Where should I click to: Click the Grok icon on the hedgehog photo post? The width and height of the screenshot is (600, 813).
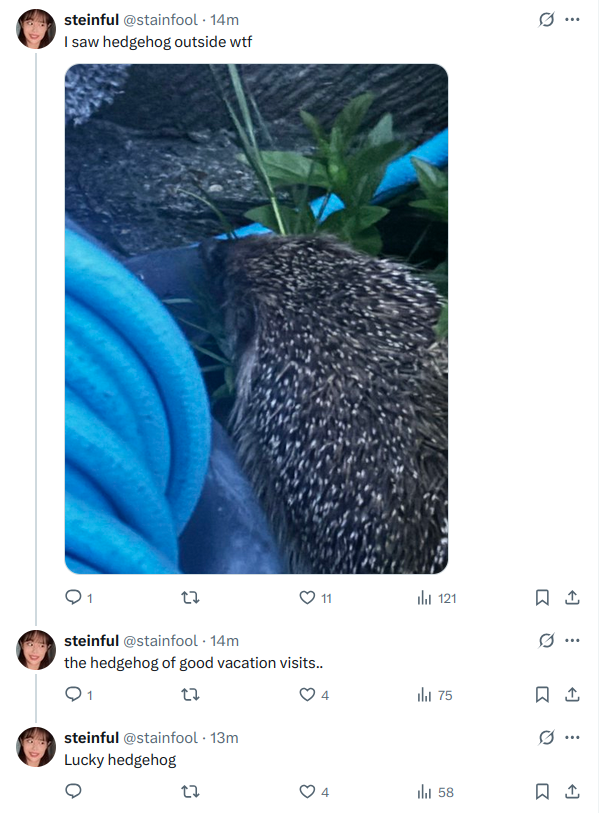click(x=546, y=20)
